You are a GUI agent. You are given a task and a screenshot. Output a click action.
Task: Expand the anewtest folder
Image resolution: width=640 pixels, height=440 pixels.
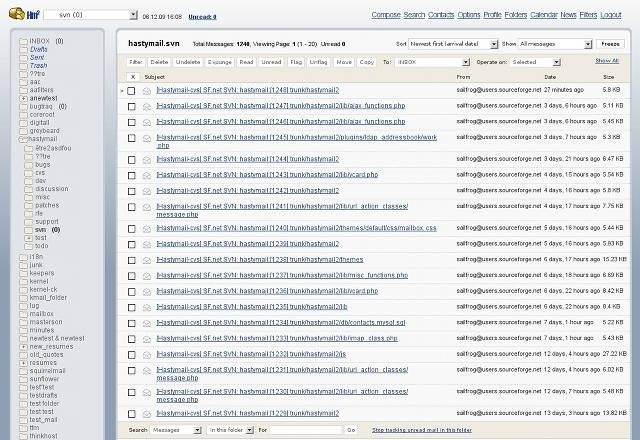[x=24, y=99]
